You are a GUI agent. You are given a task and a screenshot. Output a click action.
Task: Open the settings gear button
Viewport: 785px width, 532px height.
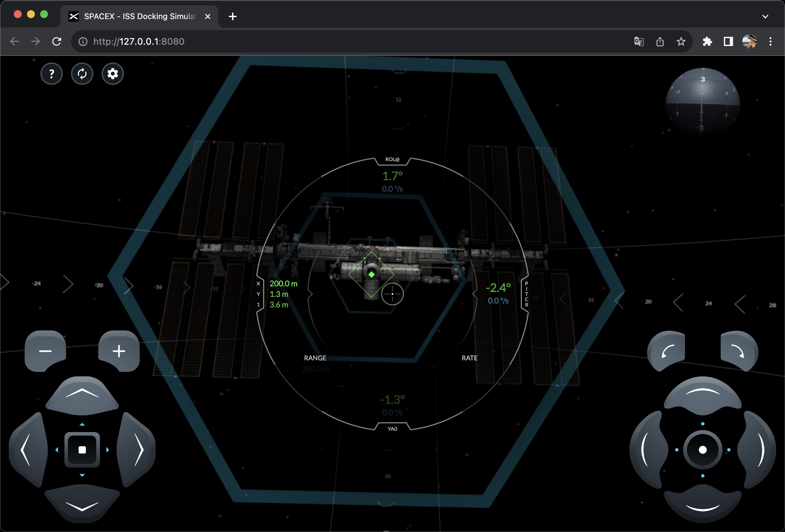click(112, 74)
